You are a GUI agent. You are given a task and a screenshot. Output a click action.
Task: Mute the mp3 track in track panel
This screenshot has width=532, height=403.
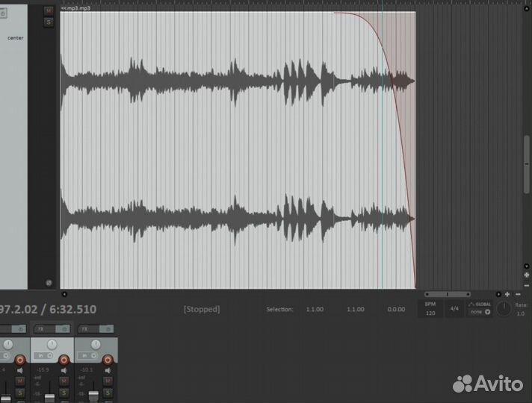click(x=49, y=11)
